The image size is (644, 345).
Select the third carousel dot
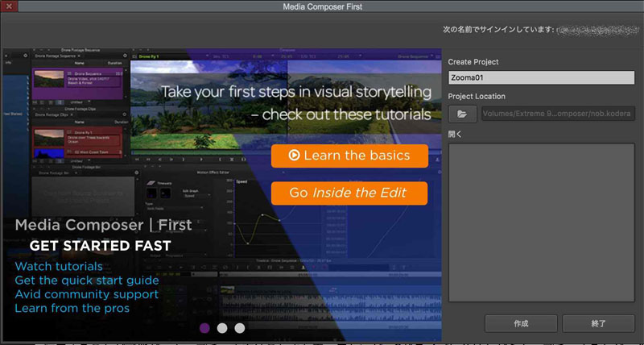click(x=240, y=328)
